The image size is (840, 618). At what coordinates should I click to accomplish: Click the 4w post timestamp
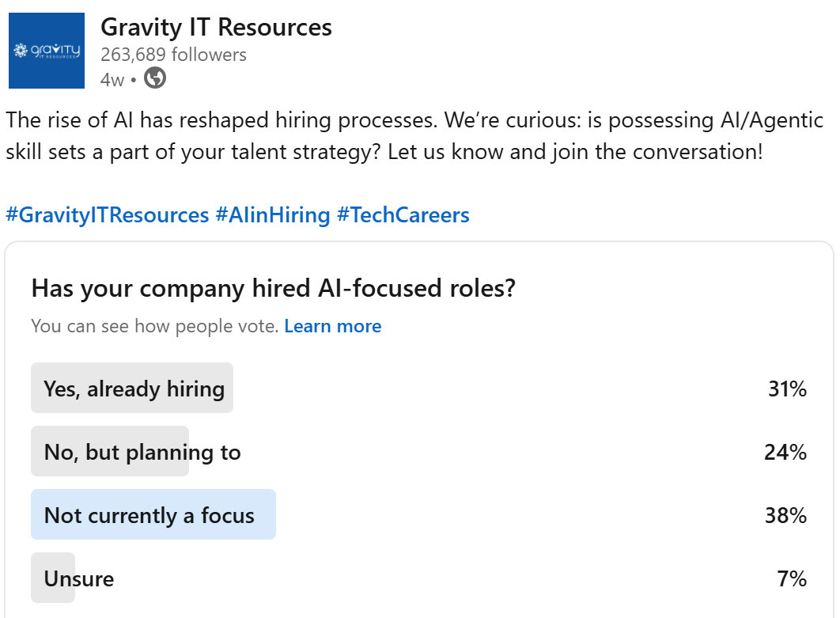[x=112, y=80]
